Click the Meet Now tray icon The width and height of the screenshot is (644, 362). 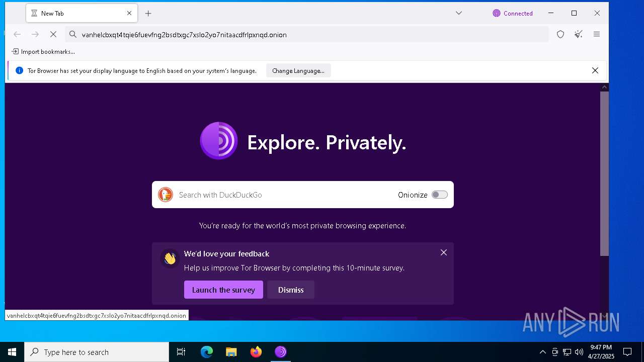coord(555,352)
